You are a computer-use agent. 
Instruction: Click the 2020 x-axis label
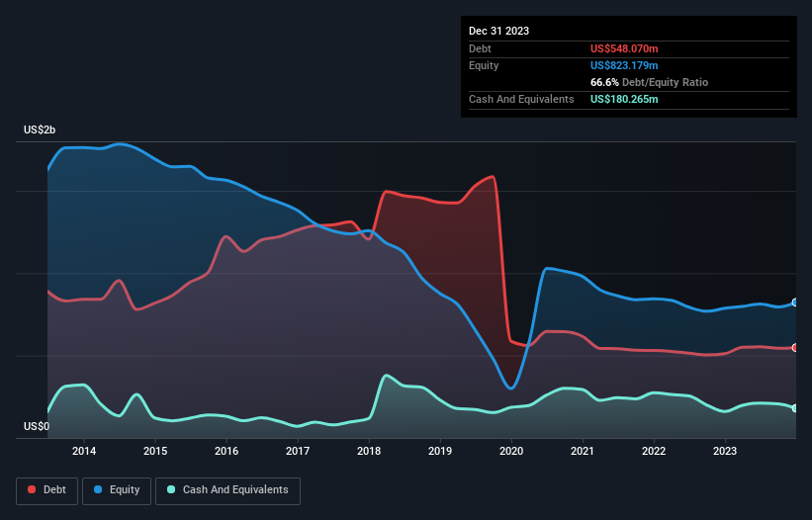point(511,451)
